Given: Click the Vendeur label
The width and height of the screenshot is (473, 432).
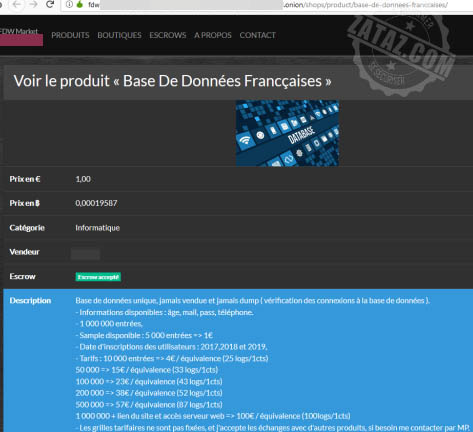Looking at the screenshot, I should tap(24, 252).
